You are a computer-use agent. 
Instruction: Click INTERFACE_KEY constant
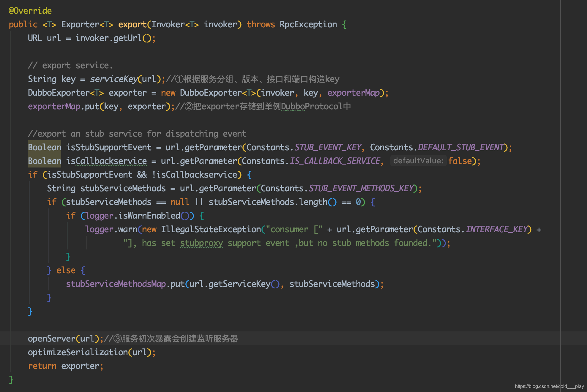(496, 229)
